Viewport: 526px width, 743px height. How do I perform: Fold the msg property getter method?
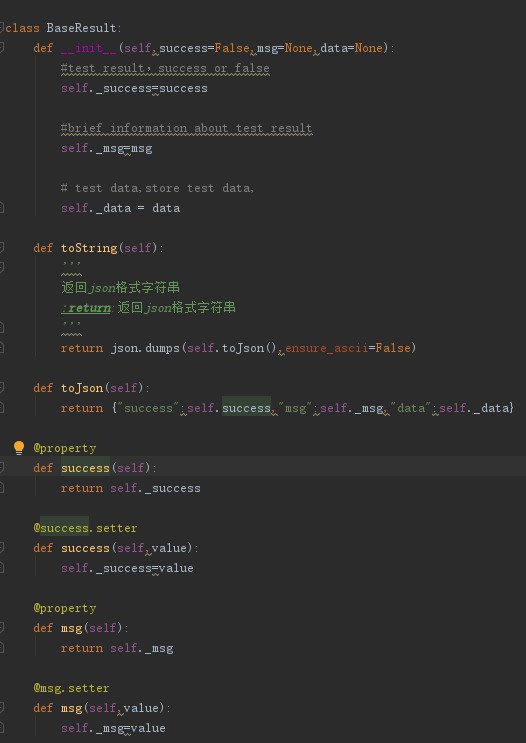[x=2, y=628]
